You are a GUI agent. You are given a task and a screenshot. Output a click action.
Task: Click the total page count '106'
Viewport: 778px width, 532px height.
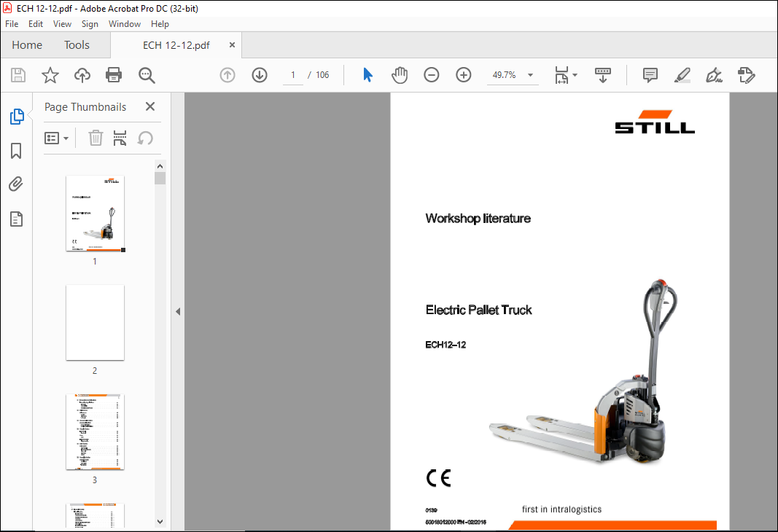coord(322,75)
